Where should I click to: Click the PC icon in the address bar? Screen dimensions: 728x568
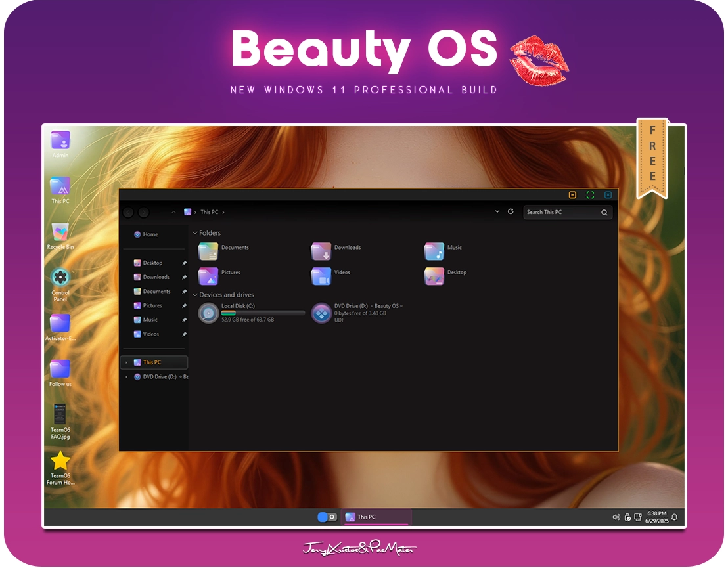click(187, 212)
